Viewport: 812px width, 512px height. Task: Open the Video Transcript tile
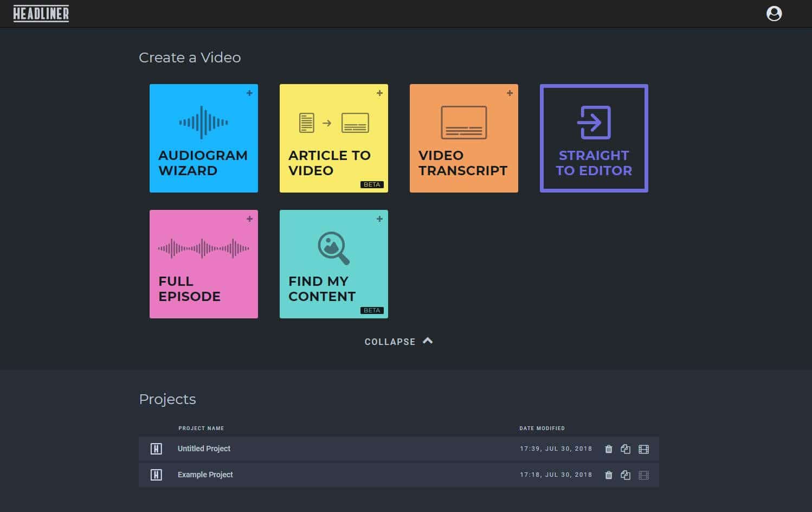pos(464,138)
